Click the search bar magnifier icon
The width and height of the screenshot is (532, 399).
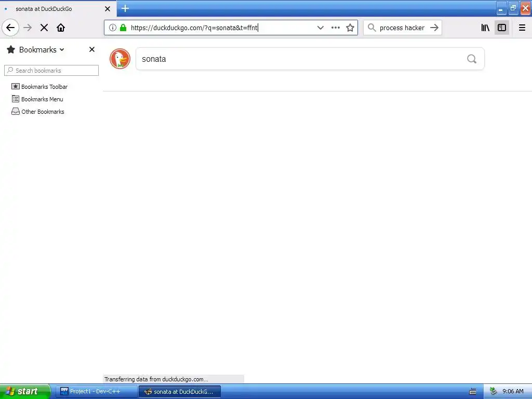tap(372, 28)
